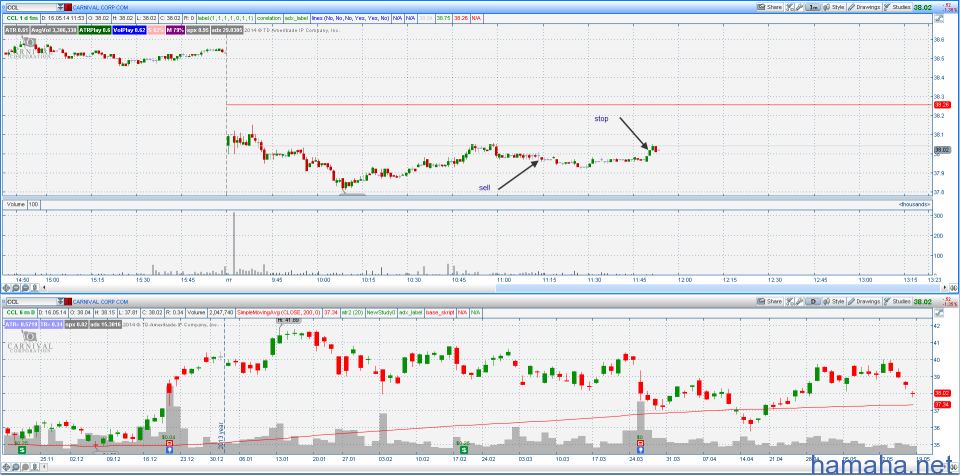Click the zoom out icon below top chart
This screenshot has width=960, height=476.
(x=25, y=288)
